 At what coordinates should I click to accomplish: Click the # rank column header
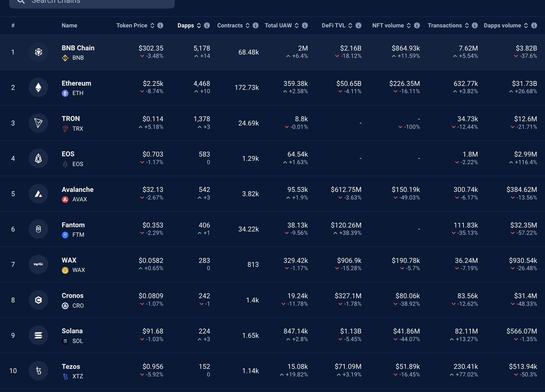pyautogui.click(x=13, y=26)
